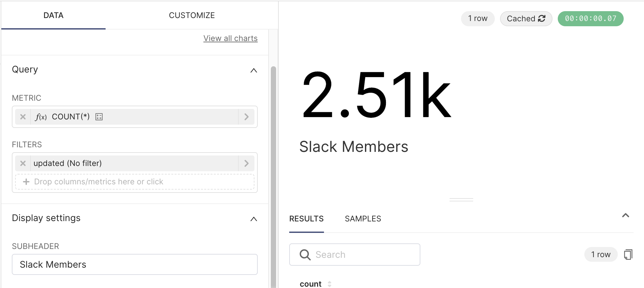Click the Display settings heading
This screenshot has width=644, height=288.
[46, 218]
